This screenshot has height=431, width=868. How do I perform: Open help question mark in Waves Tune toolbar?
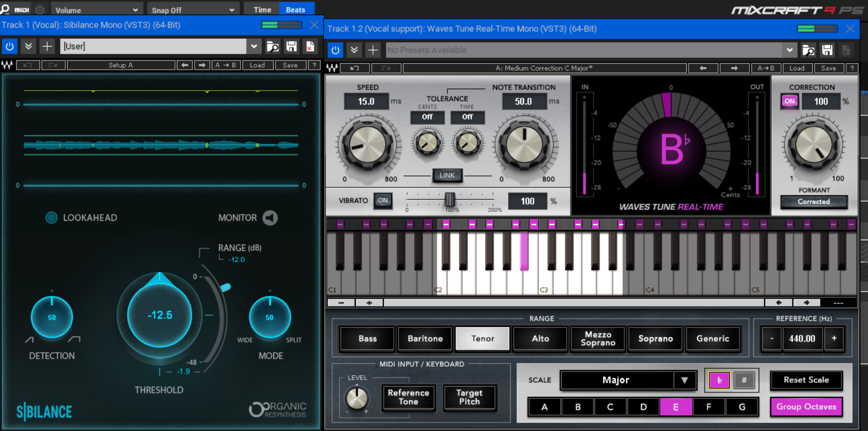coord(852,68)
